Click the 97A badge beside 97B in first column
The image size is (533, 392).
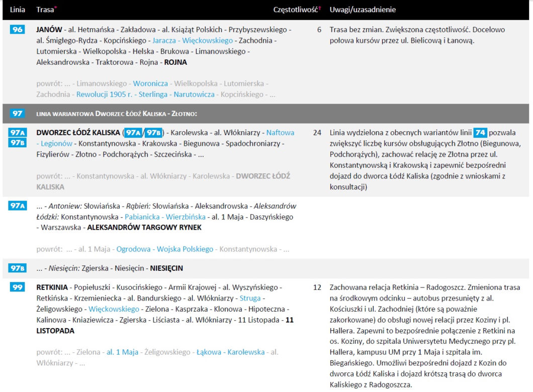click(x=17, y=133)
